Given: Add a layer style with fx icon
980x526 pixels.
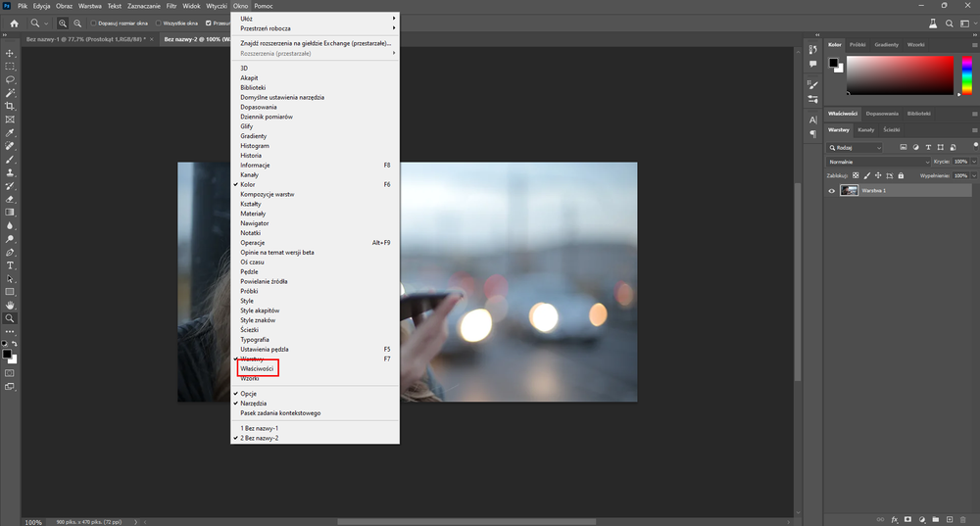Looking at the screenshot, I should [895, 519].
